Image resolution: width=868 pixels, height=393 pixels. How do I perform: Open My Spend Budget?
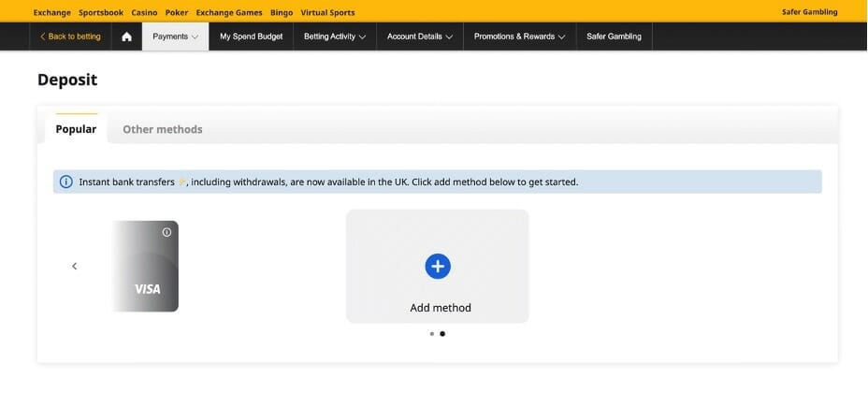click(x=252, y=36)
